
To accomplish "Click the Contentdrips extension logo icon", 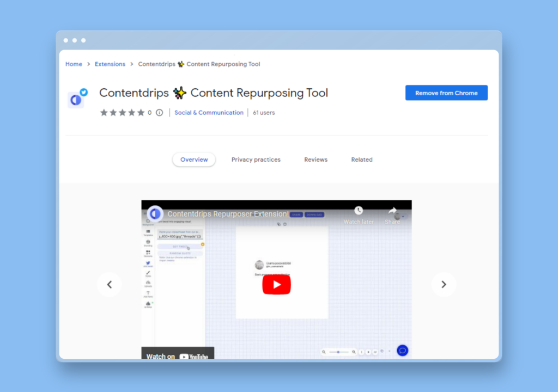I will 76,99.
